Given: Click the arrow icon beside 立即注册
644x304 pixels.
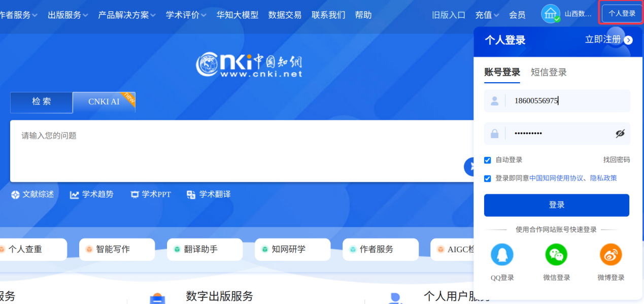Looking at the screenshot, I should coord(628,40).
